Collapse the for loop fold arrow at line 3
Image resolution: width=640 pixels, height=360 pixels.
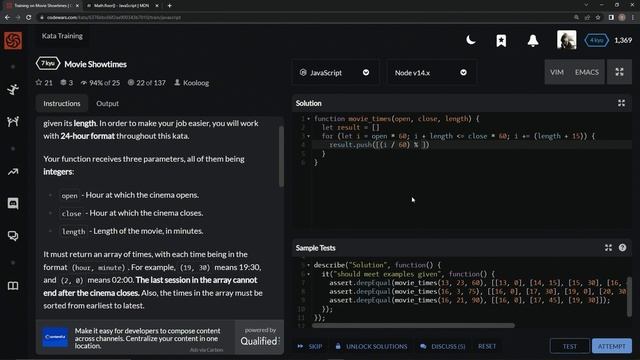pyautogui.click(x=309, y=136)
